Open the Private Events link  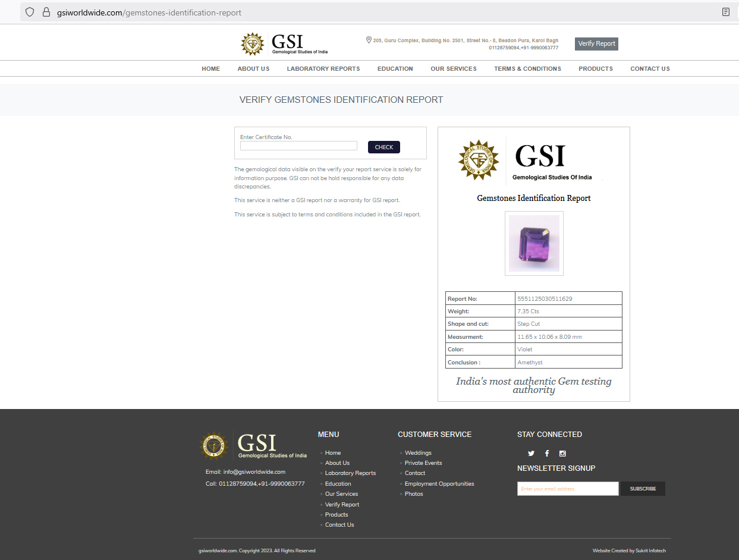click(x=423, y=463)
